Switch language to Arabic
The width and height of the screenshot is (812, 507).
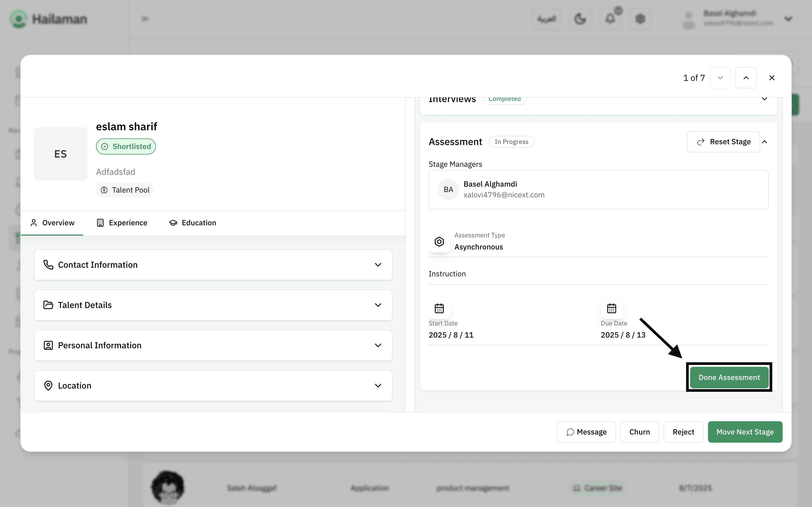tap(547, 19)
